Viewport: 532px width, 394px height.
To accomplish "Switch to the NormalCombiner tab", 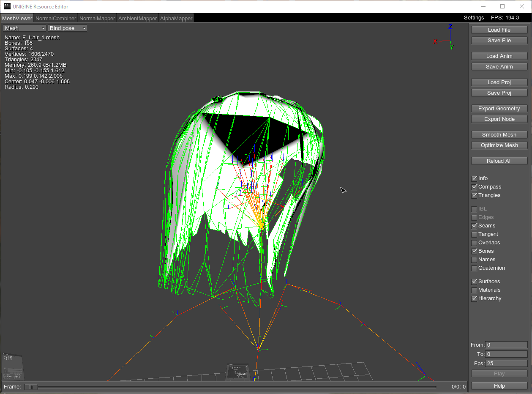I will coord(56,18).
